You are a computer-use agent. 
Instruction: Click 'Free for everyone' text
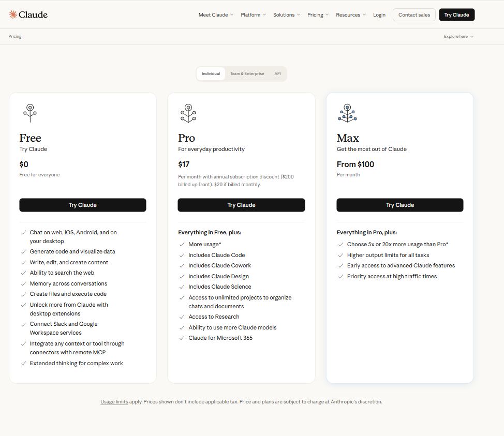(x=39, y=175)
